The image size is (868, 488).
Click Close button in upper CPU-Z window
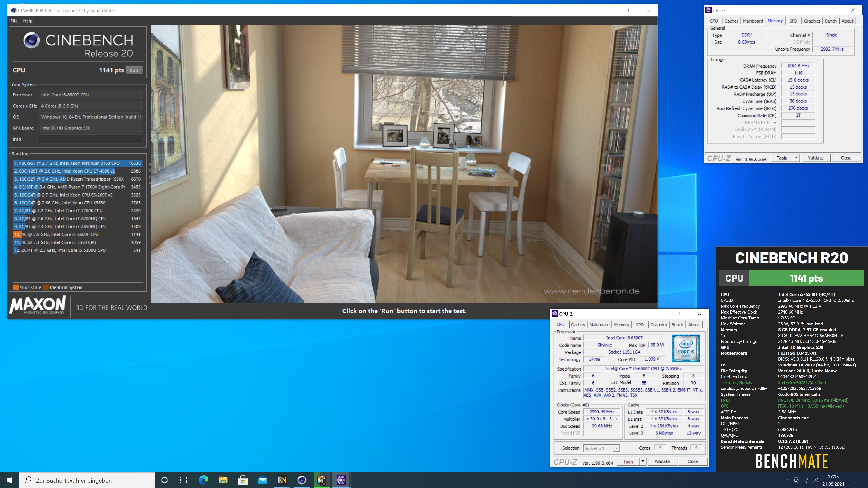[x=846, y=158]
